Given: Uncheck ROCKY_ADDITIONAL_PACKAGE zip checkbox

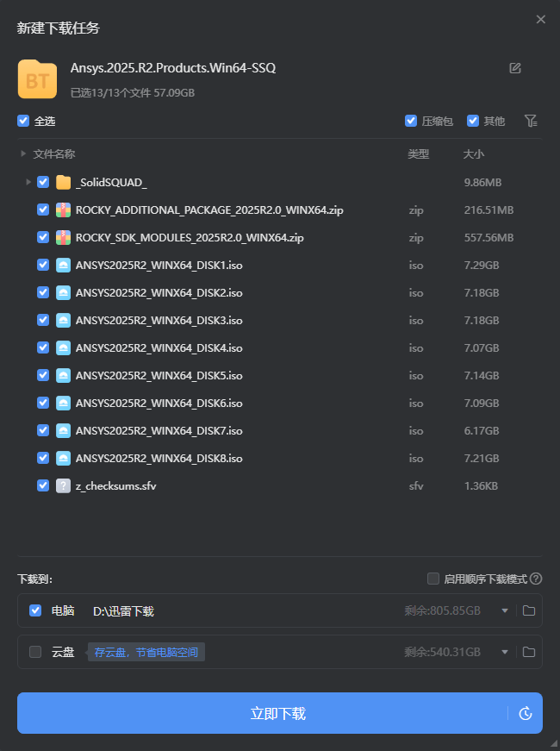Looking at the screenshot, I should click(x=43, y=210).
